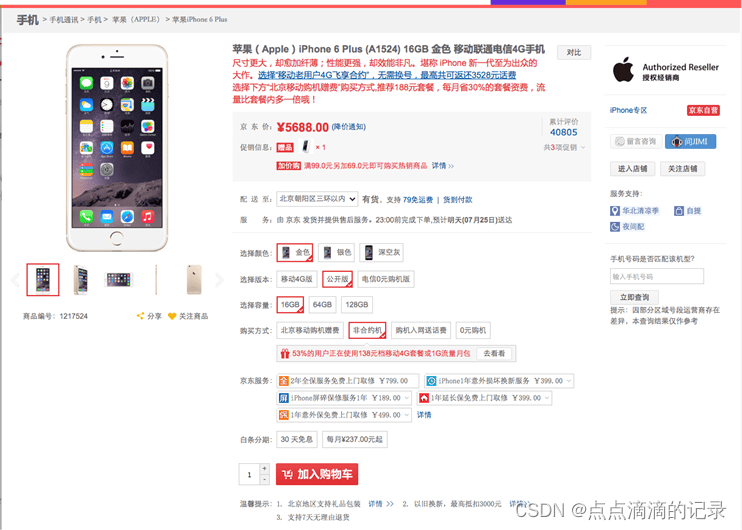
Task: Choose the 移动4G版 version
Action: click(297, 279)
